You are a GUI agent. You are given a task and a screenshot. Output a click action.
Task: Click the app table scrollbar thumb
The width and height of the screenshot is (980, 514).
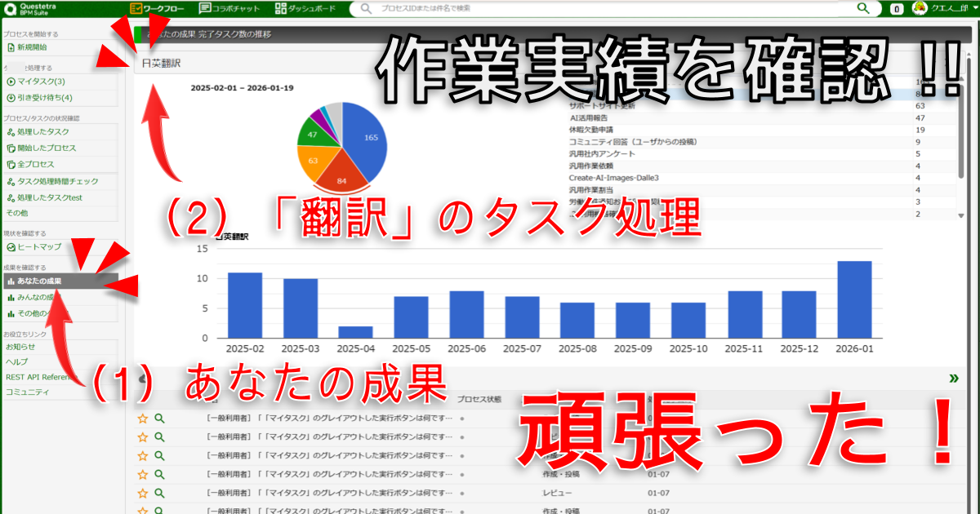963,131
